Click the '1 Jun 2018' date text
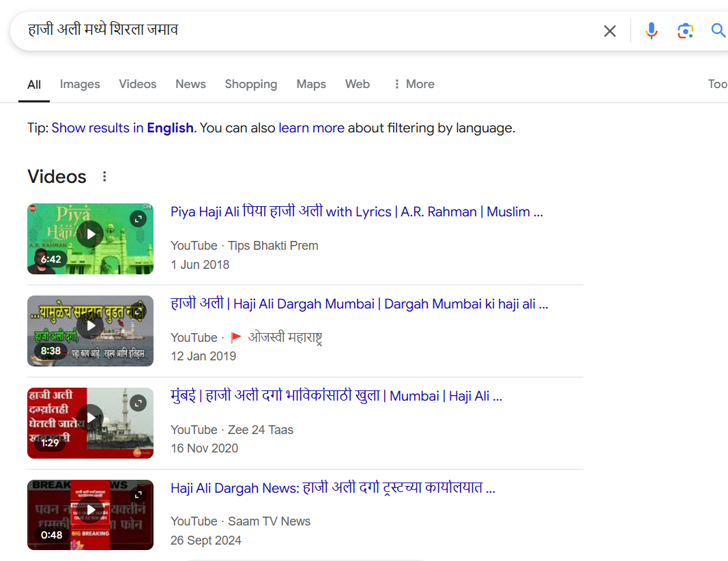The height and width of the screenshot is (561, 728). tap(200, 265)
